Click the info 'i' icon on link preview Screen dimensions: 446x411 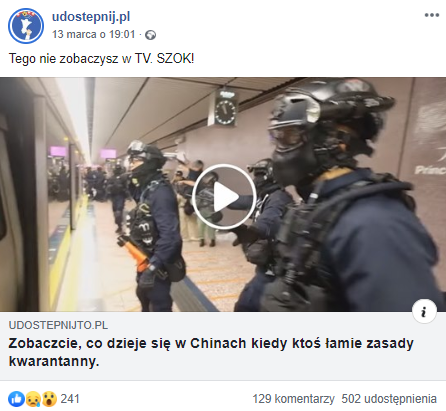(424, 312)
